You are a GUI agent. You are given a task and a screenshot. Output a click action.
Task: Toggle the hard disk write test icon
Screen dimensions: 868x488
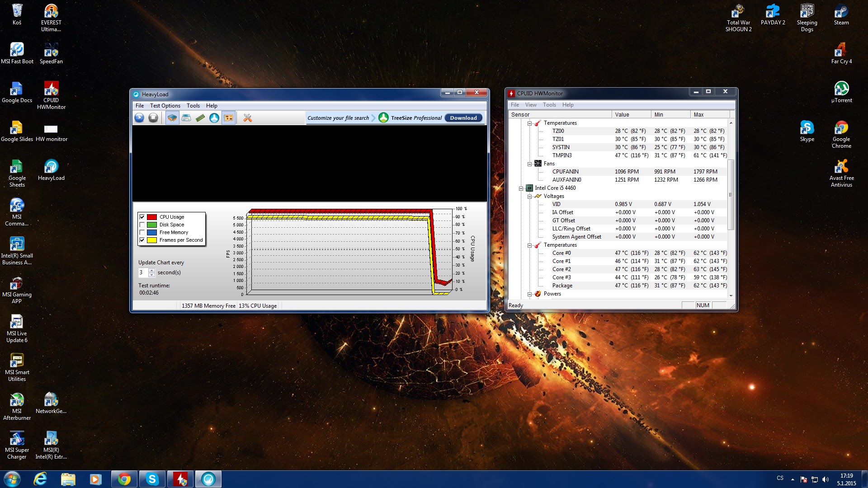[186, 118]
